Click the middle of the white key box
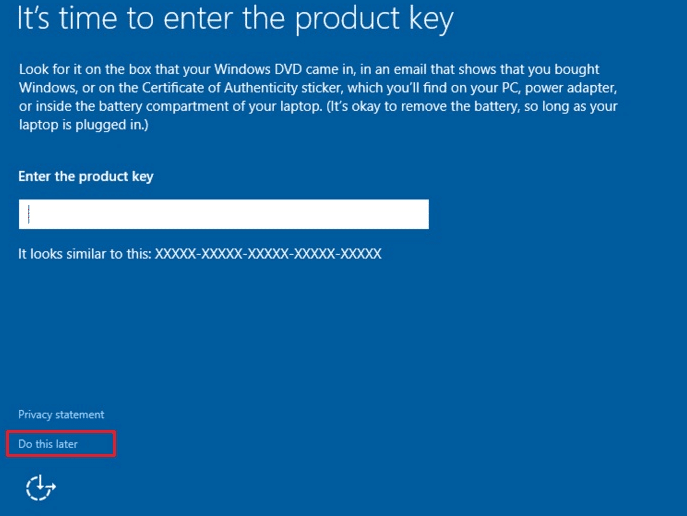This screenshot has width=687, height=516. (223, 214)
